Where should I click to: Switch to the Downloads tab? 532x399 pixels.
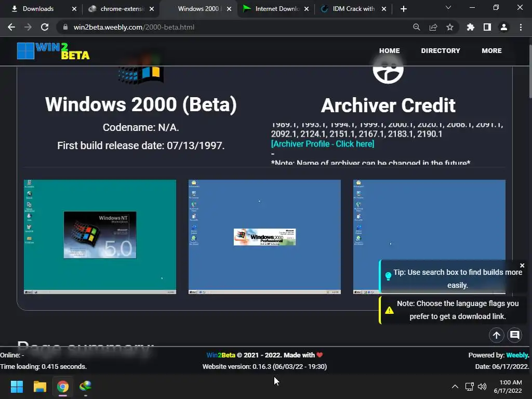(38, 9)
